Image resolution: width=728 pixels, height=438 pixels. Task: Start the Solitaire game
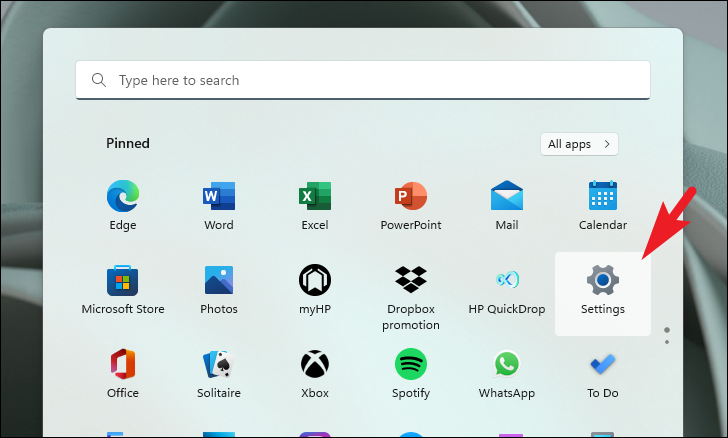tap(219, 364)
